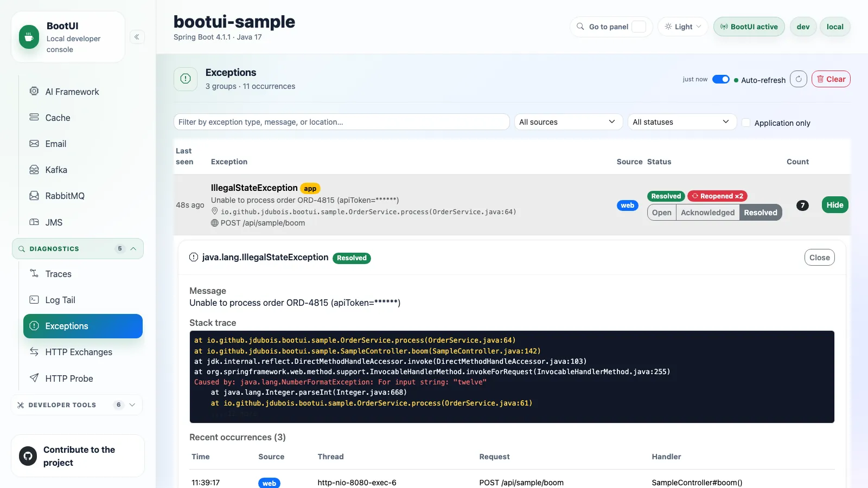The height and width of the screenshot is (488, 868).
Task: Click the BootUI green cup logo
Action: click(x=29, y=37)
